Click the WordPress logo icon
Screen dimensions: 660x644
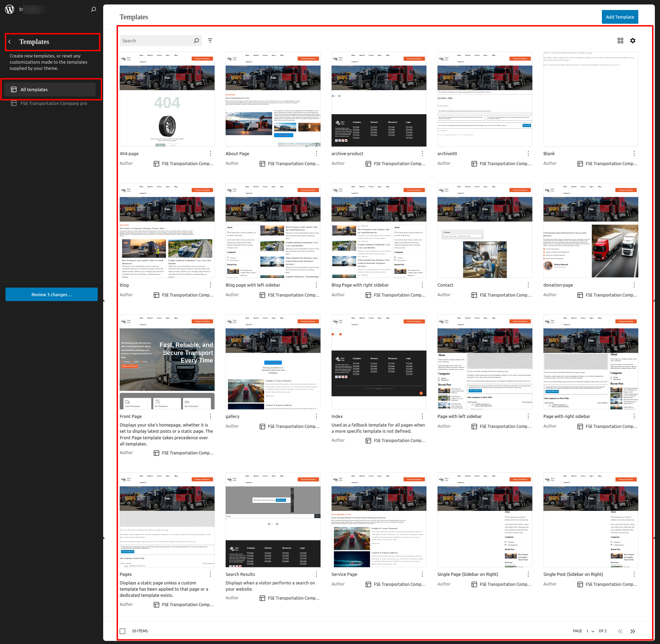click(10, 9)
